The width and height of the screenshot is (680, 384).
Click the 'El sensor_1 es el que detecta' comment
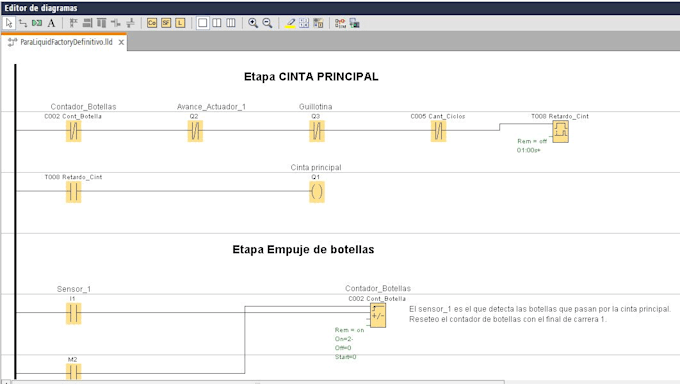click(x=540, y=309)
